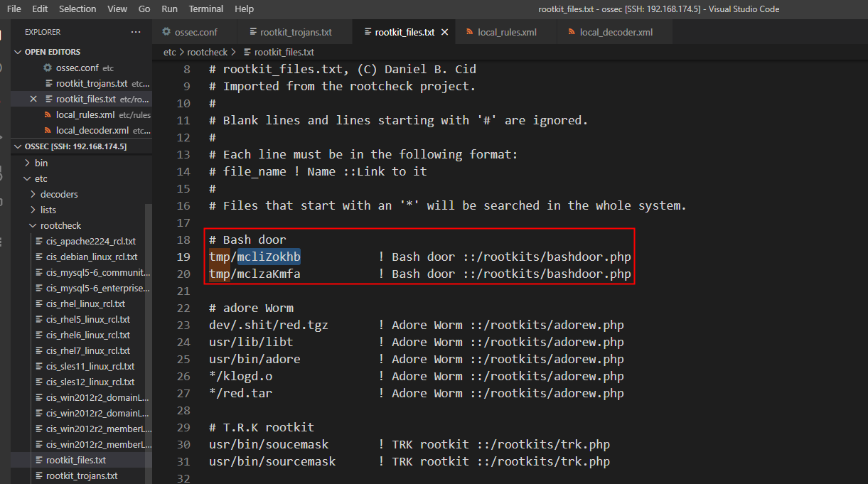Collapse the OPEN EDITORS section
The image size is (868, 484).
[x=18, y=52]
